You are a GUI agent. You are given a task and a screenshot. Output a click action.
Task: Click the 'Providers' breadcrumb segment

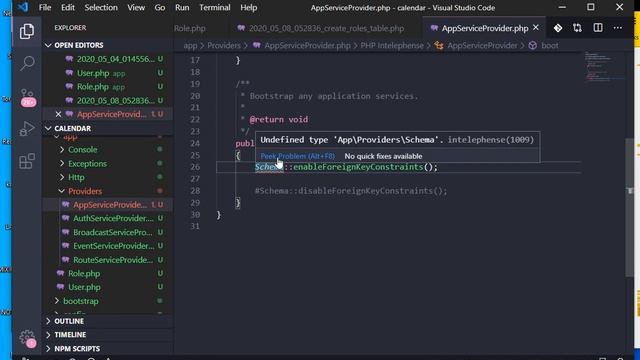pos(224,46)
